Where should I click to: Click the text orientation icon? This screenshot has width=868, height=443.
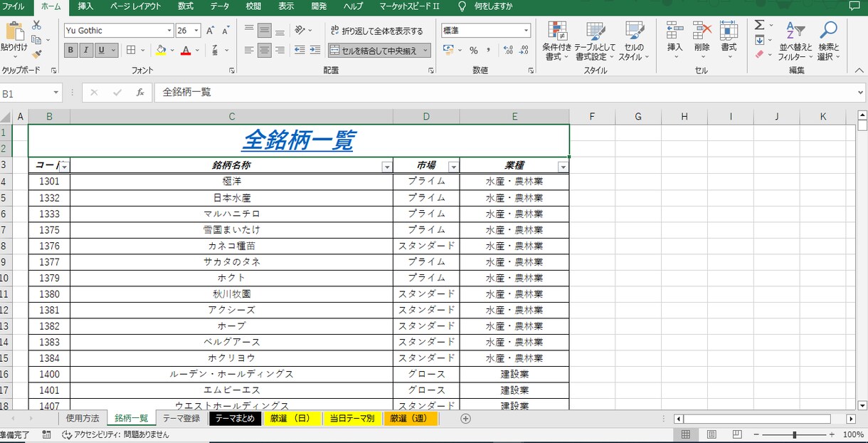(300, 31)
